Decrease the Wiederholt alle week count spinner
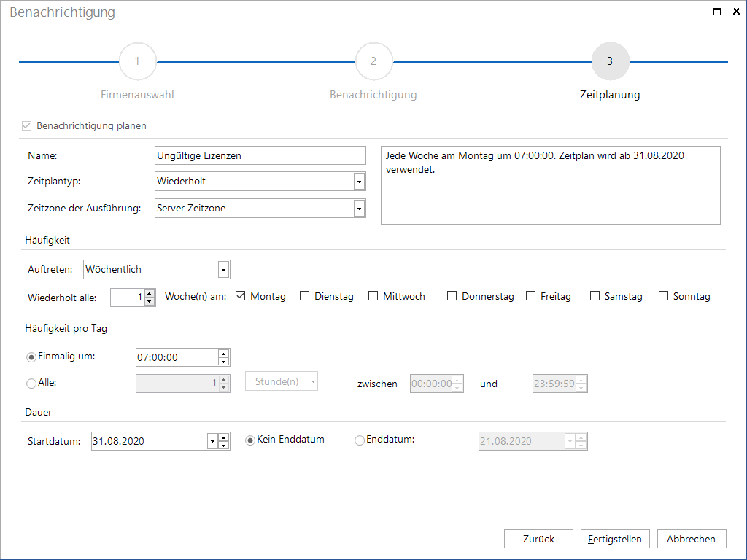The height and width of the screenshot is (560, 747). tap(150, 301)
